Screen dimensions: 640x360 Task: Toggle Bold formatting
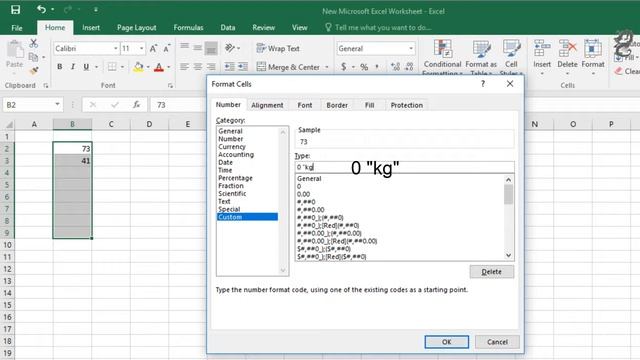click(x=60, y=67)
